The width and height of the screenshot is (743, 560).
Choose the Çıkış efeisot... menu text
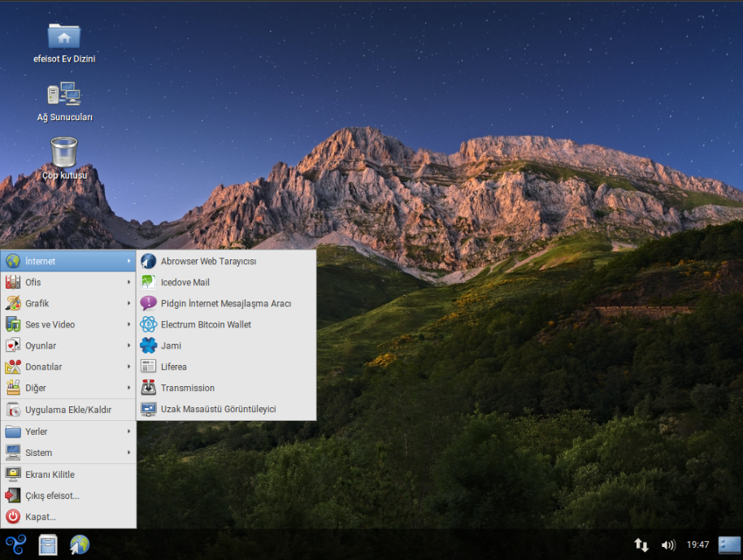52,496
